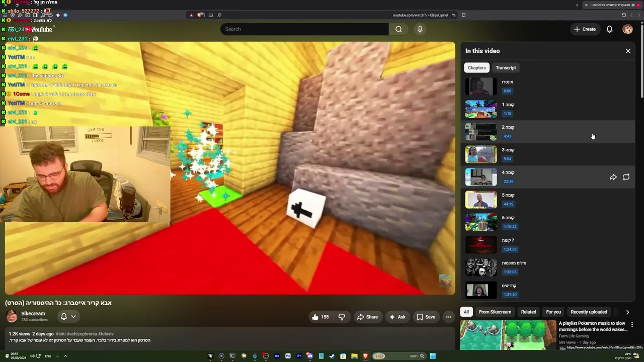
Task: Activate voice search microphone
Action: tap(420, 29)
